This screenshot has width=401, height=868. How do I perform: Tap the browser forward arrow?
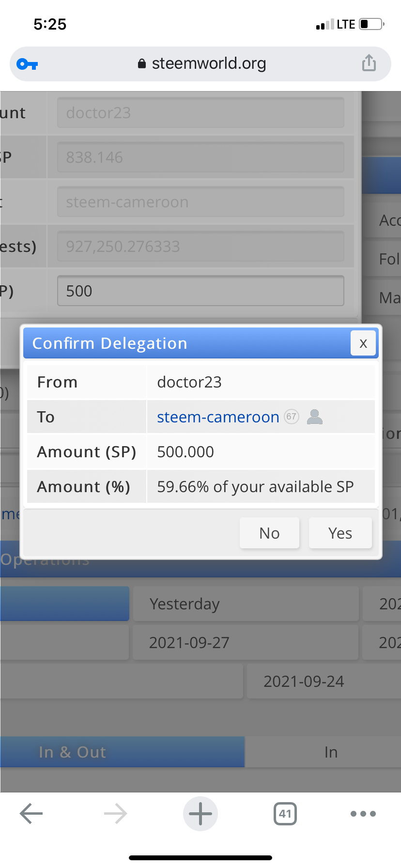pos(116,814)
